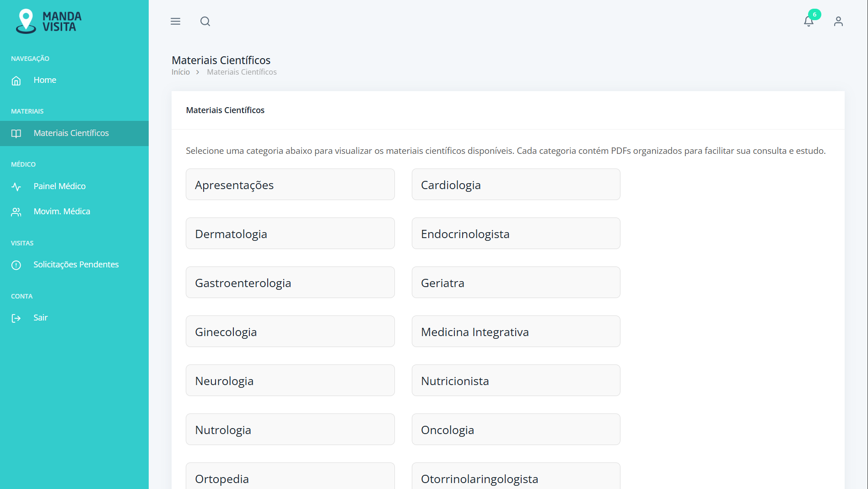This screenshot has width=868, height=489.
Task: Open notifications bell with badge
Action: [809, 22]
